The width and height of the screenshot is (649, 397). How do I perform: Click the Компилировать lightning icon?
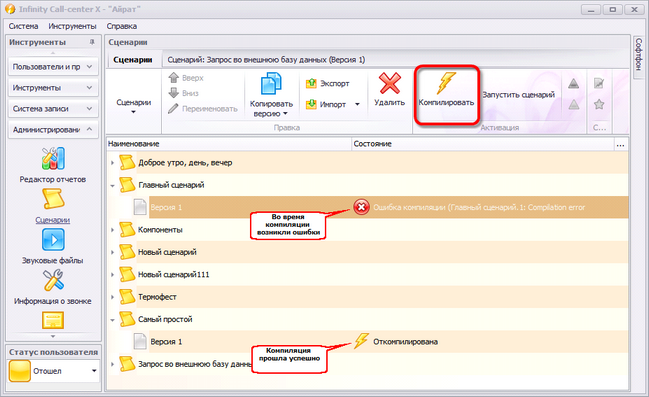446,83
